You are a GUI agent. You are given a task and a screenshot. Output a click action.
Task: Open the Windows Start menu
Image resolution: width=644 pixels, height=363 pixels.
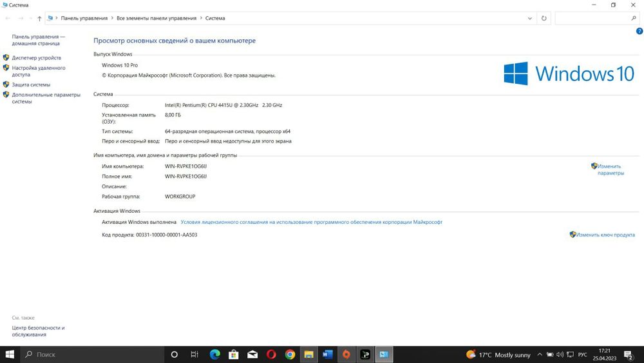point(10,355)
